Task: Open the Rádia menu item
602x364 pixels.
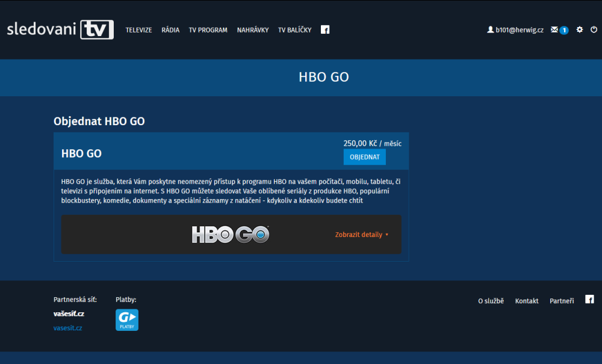Action: pos(170,30)
